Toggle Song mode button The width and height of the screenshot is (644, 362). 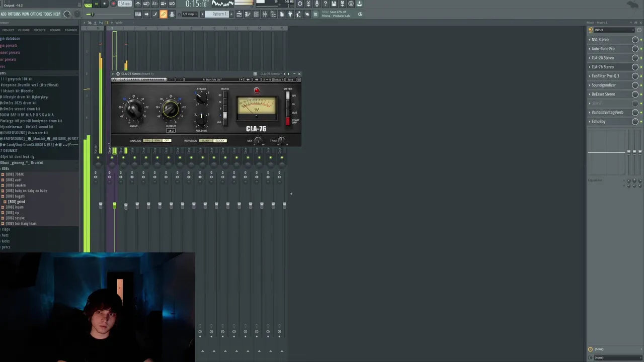[88, 5]
